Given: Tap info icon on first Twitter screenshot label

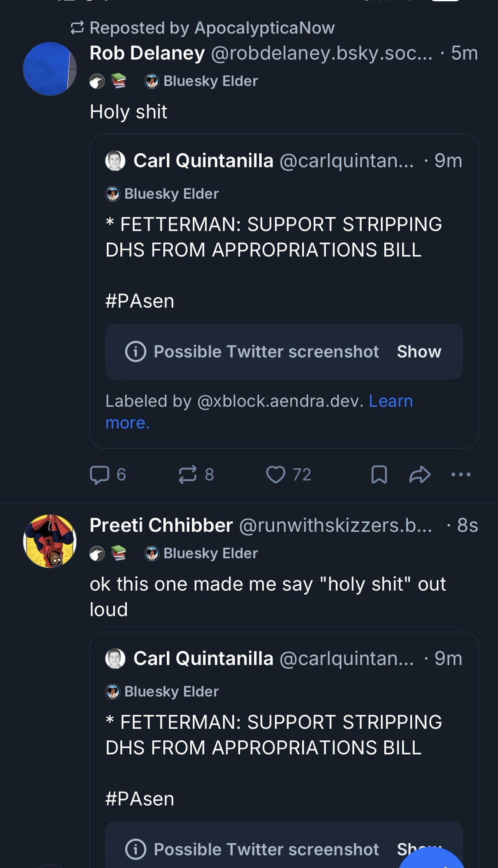Looking at the screenshot, I should point(135,352).
